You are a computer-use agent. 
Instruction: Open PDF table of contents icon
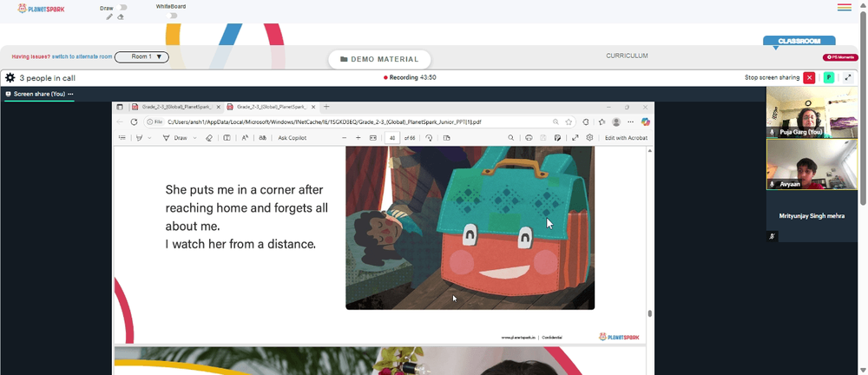(x=122, y=138)
